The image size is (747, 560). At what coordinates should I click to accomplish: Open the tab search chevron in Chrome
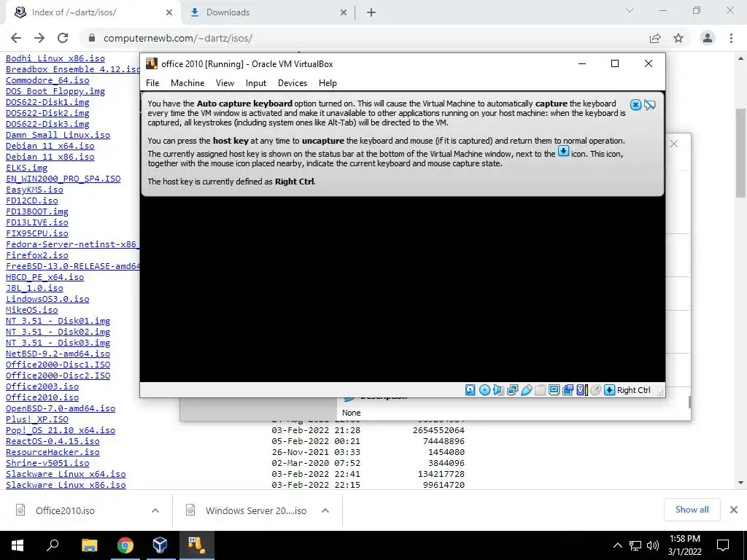[630, 10]
